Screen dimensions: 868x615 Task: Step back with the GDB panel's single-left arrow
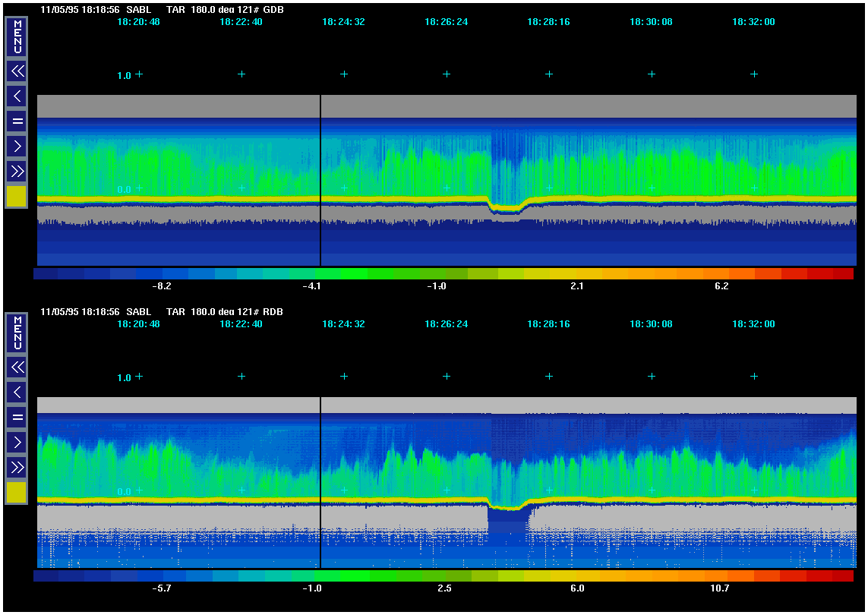17,96
